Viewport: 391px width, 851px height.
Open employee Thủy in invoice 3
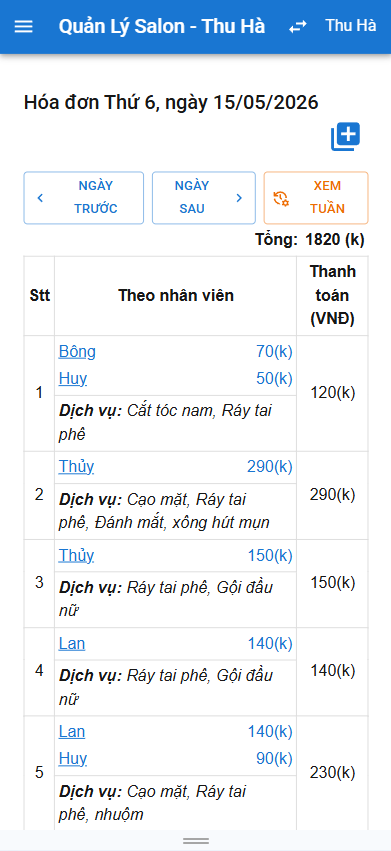(76, 555)
